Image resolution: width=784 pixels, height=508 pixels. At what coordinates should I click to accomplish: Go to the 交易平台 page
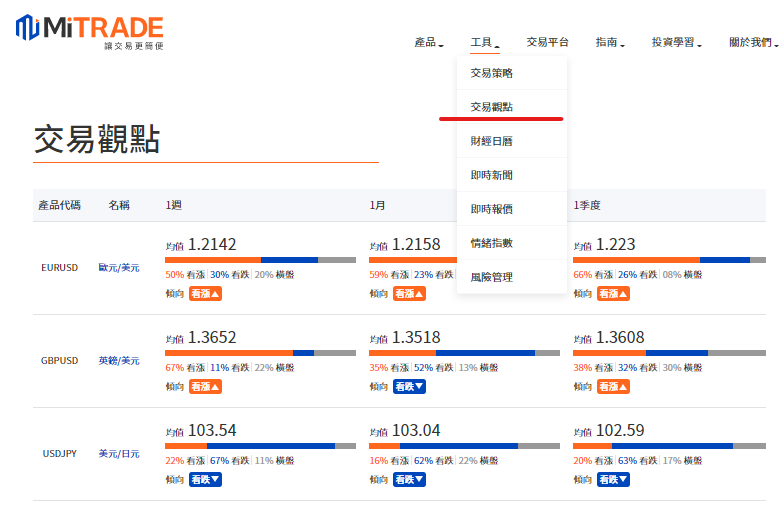pos(547,43)
